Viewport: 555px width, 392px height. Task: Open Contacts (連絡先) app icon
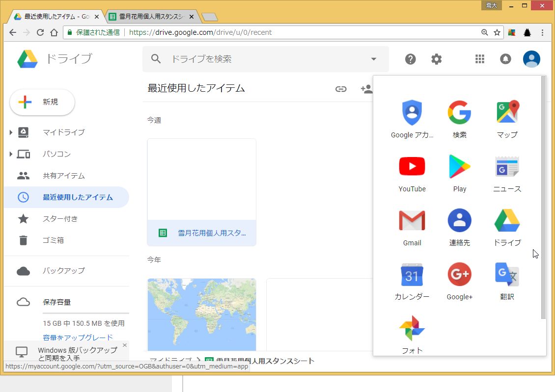459,227
